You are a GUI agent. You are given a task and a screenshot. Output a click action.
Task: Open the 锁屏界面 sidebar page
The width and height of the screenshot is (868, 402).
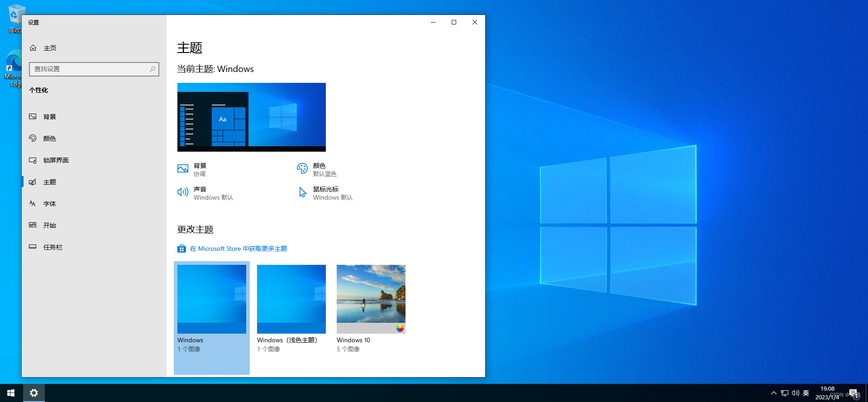click(94, 160)
